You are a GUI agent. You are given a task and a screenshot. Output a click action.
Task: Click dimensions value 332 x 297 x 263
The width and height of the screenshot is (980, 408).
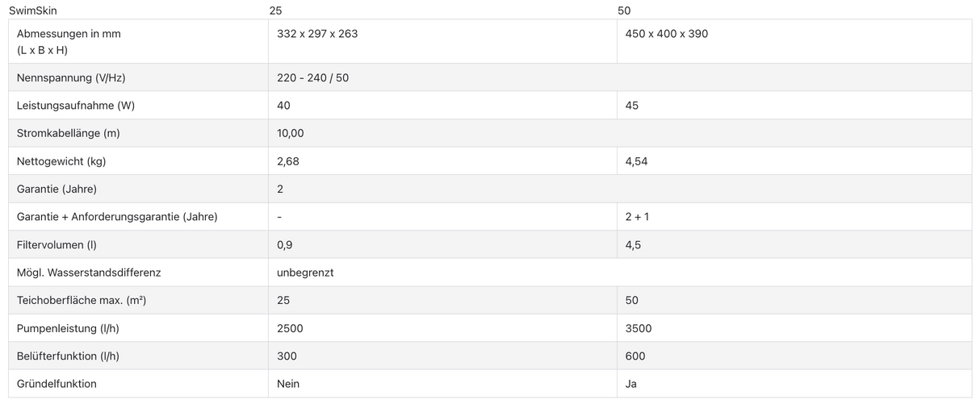click(x=317, y=34)
